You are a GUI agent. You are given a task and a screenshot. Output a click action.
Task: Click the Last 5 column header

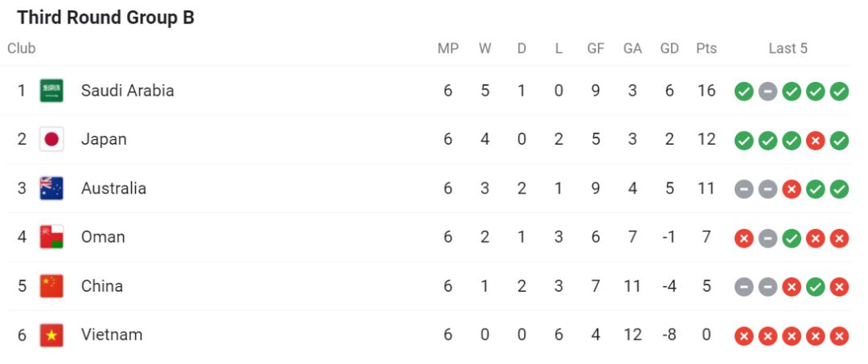(x=788, y=49)
